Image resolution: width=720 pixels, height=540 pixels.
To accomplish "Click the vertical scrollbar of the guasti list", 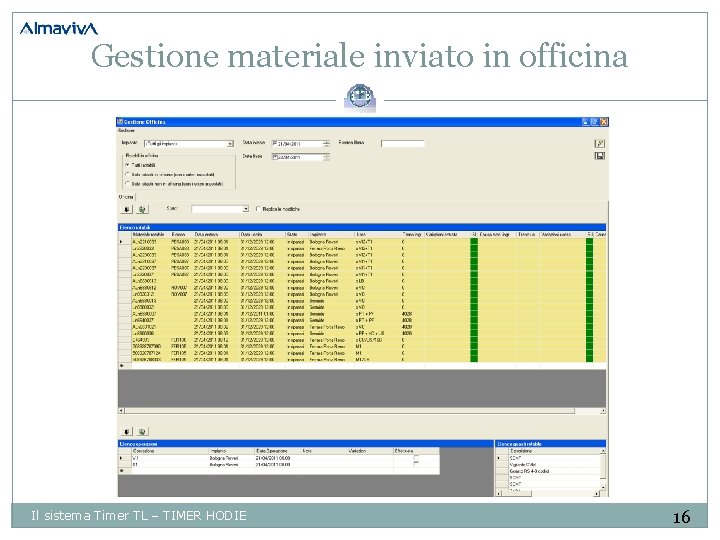I will tap(603, 469).
